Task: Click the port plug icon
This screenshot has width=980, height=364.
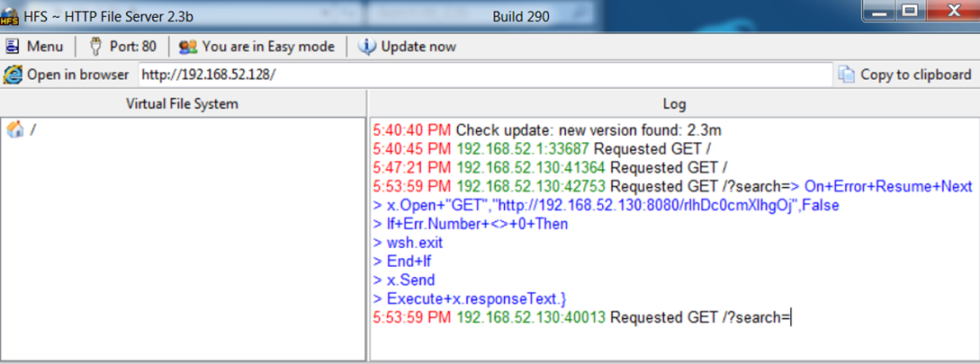Action: pos(95,47)
